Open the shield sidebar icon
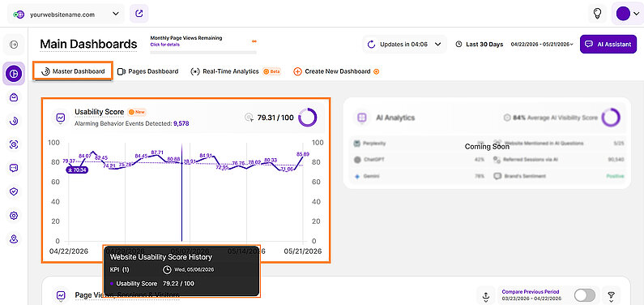The width and height of the screenshot is (644, 305). [14, 191]
